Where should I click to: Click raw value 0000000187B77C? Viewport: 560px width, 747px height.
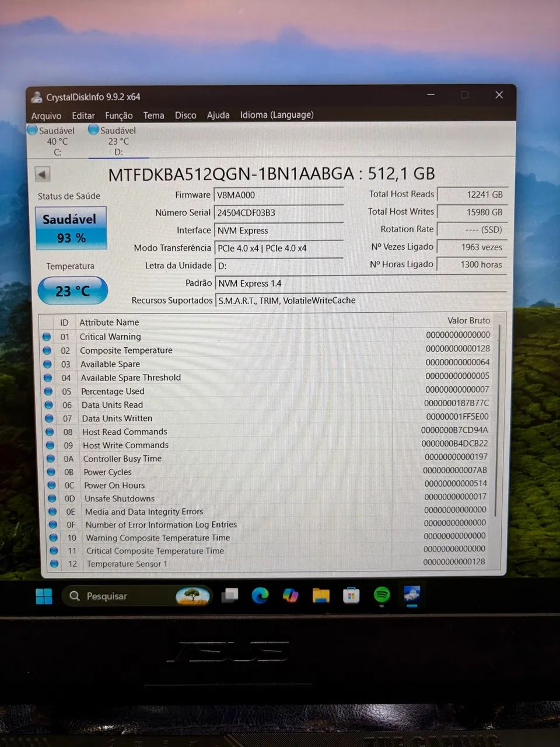click(x=457, y=403)
